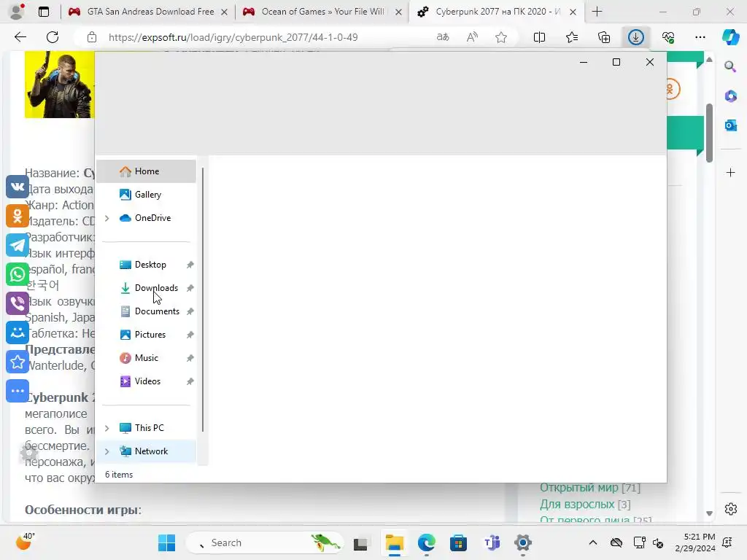
Task: Click the pin icon next to Documents
Action: point(190,311)
